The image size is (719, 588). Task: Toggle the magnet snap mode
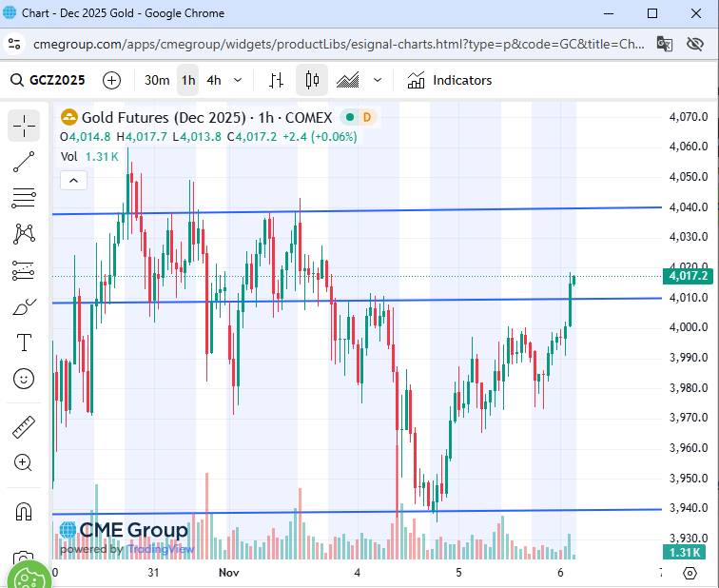[24, 512]
